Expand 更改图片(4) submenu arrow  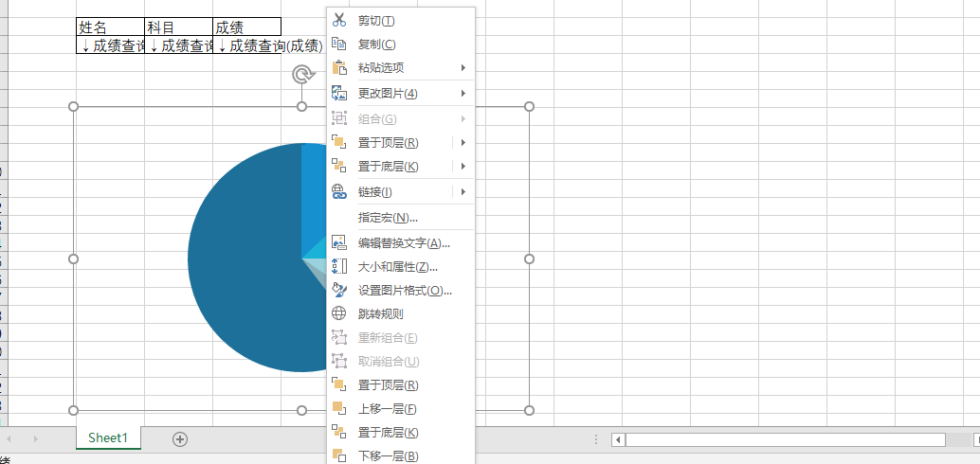(x=463, y=94)
